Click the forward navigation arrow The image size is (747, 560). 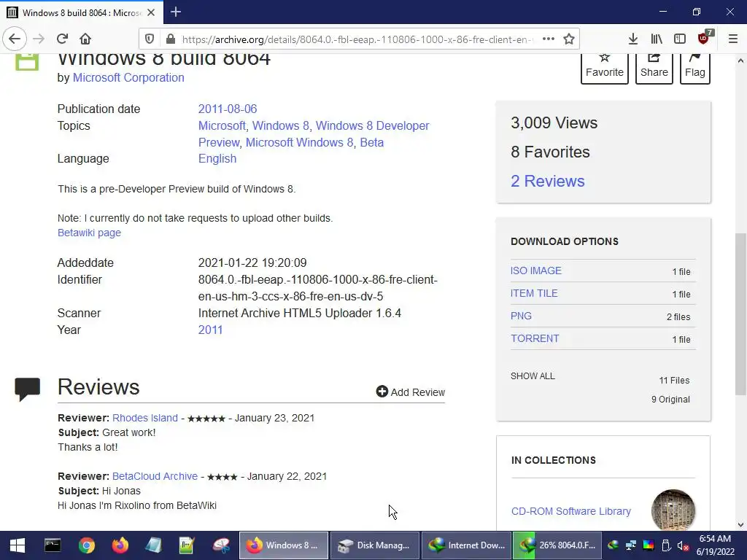[x=39, y=39]
